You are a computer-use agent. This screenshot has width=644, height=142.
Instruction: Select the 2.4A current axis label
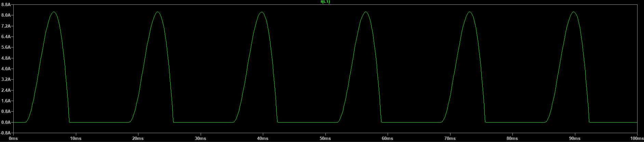pyautogui.click(x=6, y=90)
